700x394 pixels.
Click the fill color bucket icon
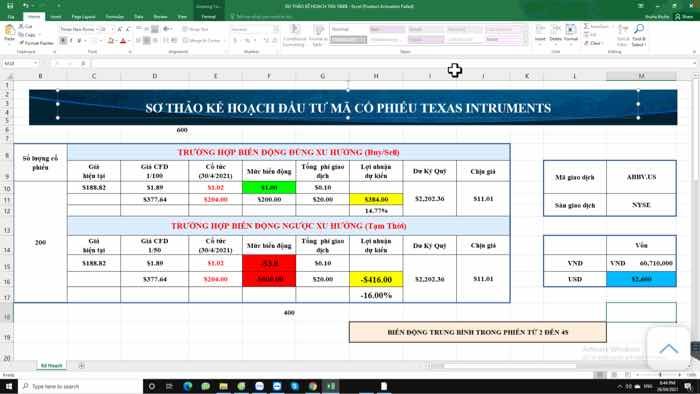tap(111, 41)
